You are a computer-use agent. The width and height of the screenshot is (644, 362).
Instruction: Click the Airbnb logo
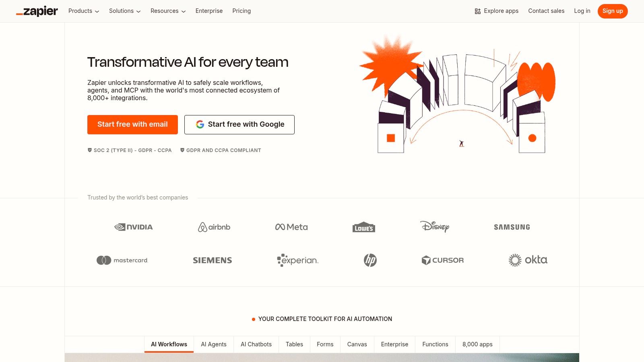[x=213, y=227]
